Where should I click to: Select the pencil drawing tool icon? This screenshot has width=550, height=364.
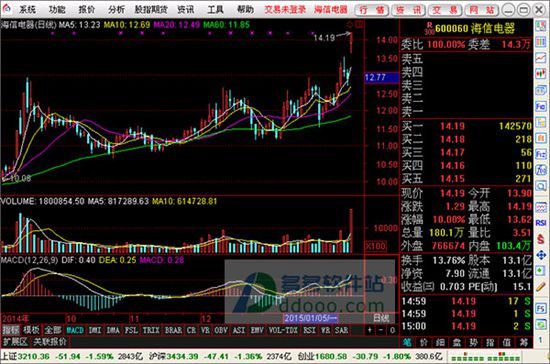click(x=541, y=287)
